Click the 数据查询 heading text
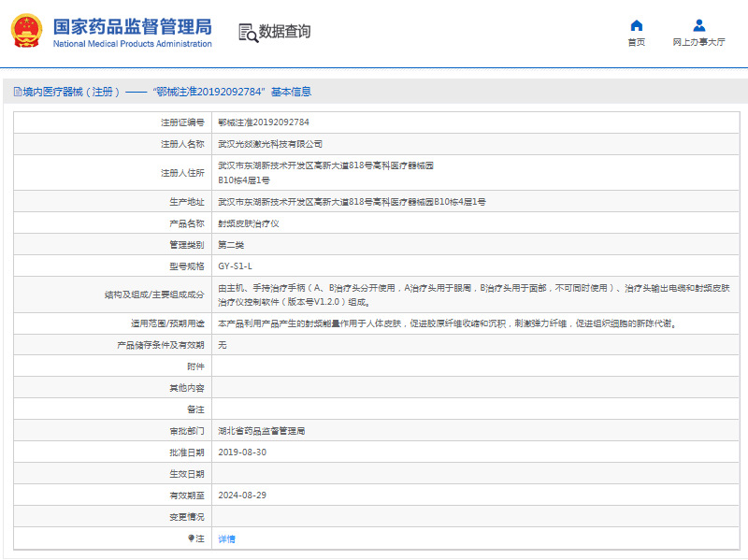Image resolution: width=748 pixels, height=560 pixels. click(285, 32)
